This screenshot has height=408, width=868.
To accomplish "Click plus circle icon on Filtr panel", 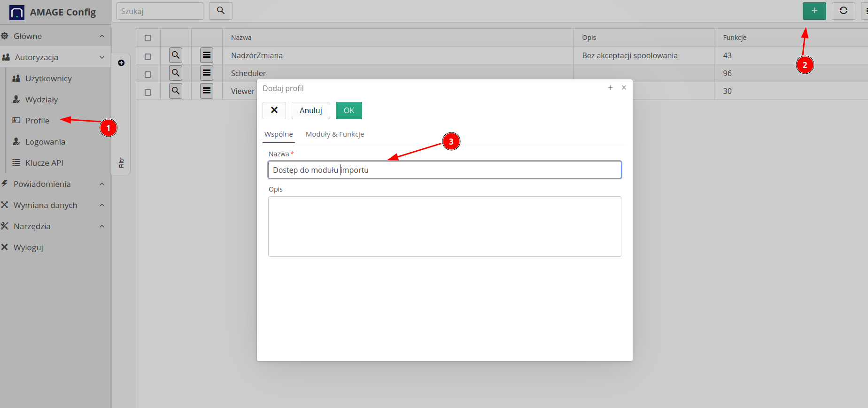I will click(x=121, y=63).
